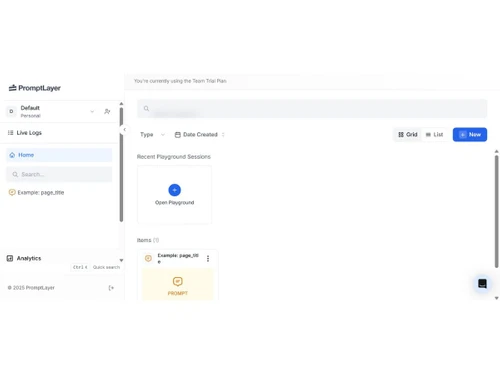Click the Team Trial Plan notice text
This screenshot has height=375, width=500.
180,81
